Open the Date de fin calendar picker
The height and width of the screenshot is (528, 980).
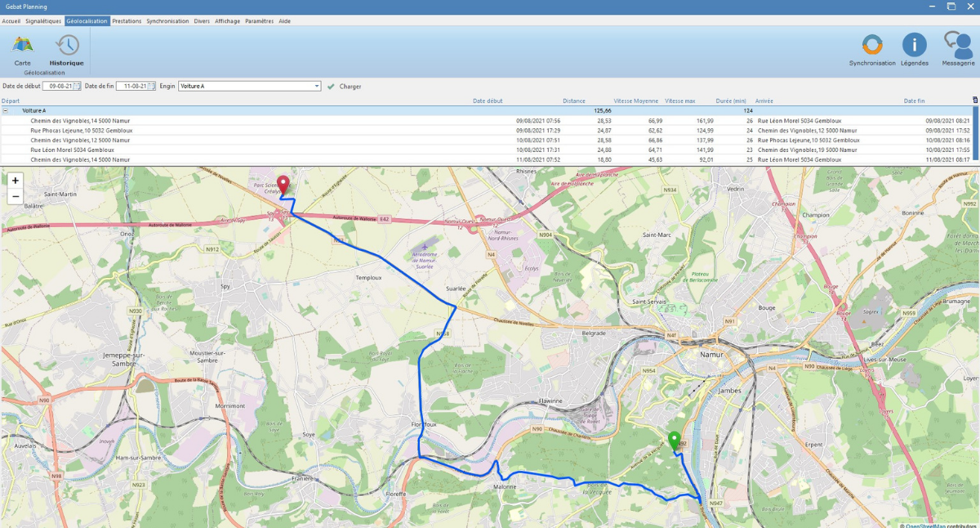151,86
